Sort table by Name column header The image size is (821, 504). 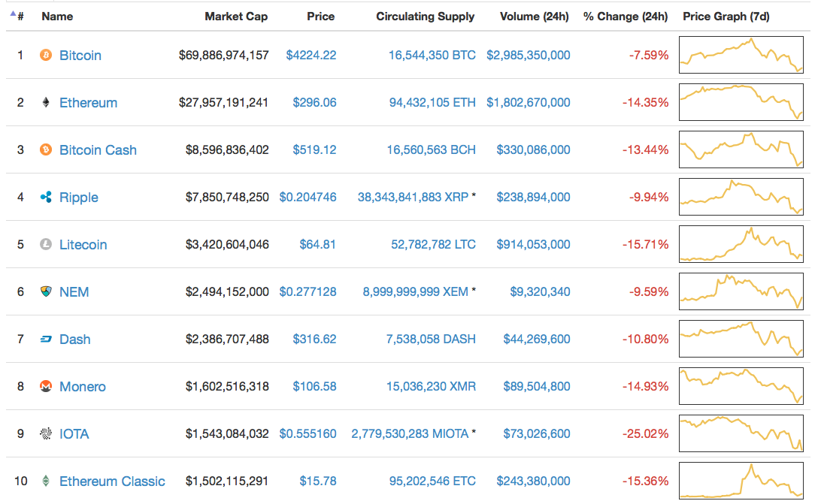tap(57, 16)
